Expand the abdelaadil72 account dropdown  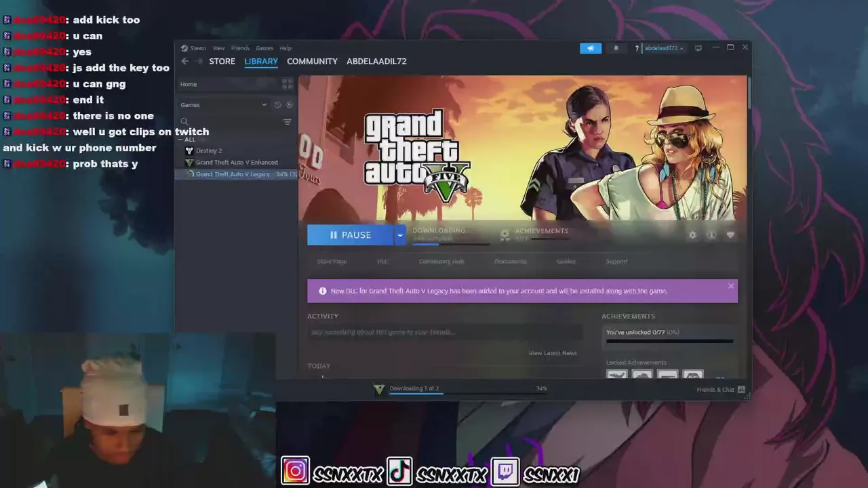click(x=664, y=48)
